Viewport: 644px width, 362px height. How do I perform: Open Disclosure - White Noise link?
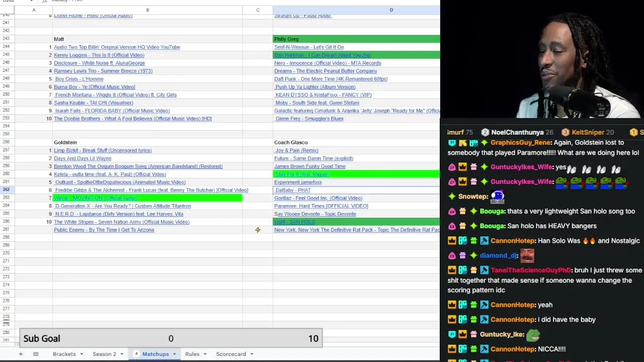[99, 63]
